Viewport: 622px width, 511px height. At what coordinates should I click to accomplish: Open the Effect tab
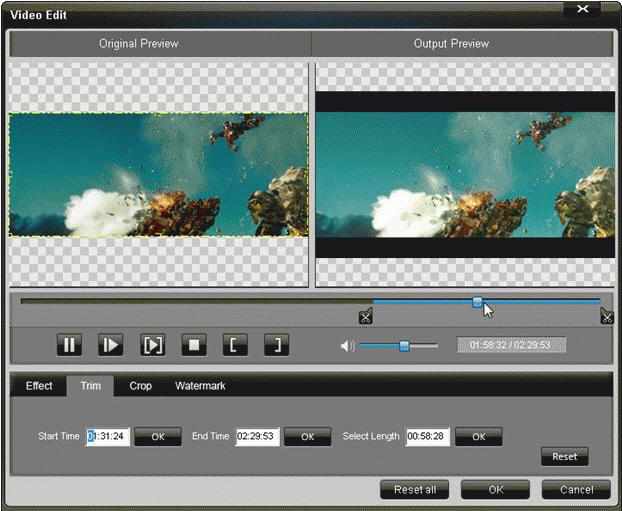coord(39,385)
